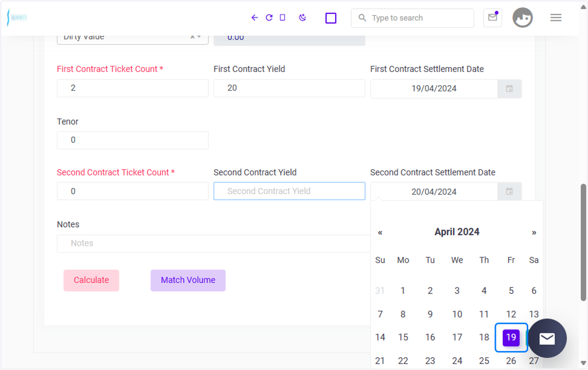Toggle dark mode moon icon

click(x=303, y=18)
